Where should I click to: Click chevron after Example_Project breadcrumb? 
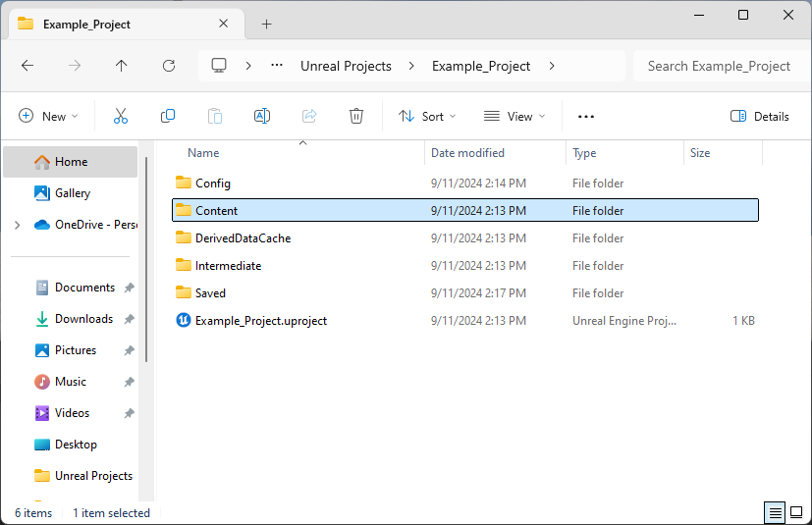[552, 66]
